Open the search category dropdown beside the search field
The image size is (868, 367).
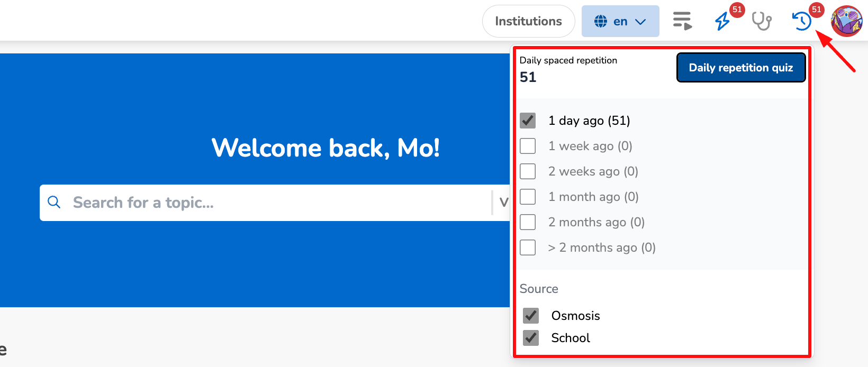(503, 202)
